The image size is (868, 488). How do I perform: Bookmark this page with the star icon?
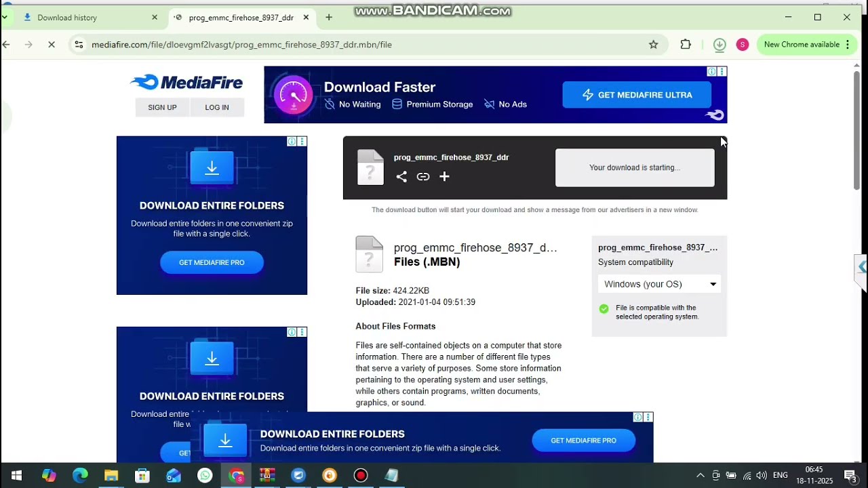click(x=654, y=45)
